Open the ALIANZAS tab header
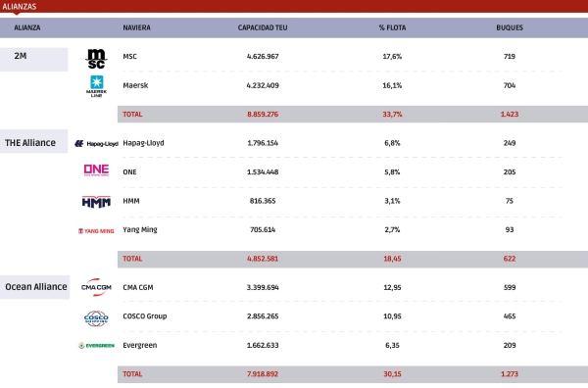The image size is (588, 388). click(20, 7)
